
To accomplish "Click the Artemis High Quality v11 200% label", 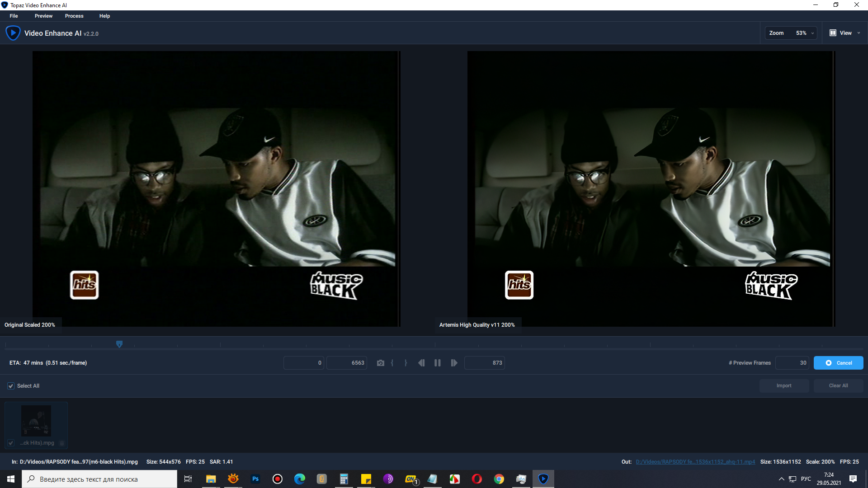I will [477, 325].
